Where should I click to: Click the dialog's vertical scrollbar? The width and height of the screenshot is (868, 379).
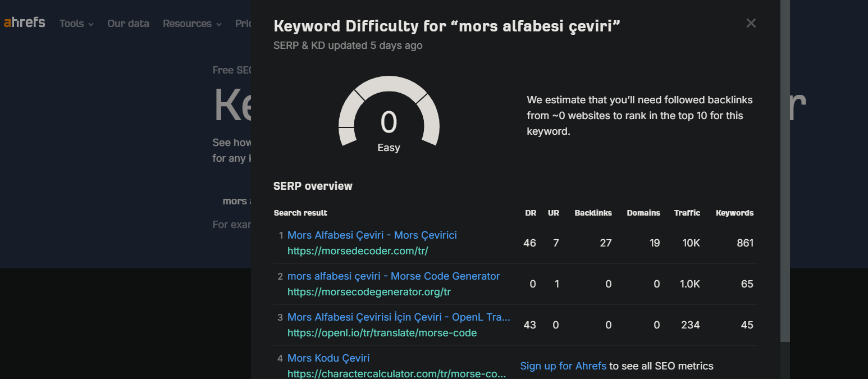click(785, 168)
